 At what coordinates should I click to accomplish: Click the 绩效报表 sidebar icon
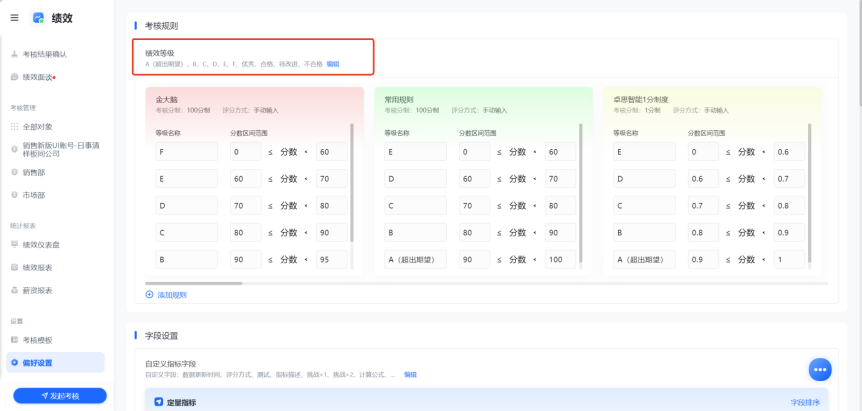(15, 267)
